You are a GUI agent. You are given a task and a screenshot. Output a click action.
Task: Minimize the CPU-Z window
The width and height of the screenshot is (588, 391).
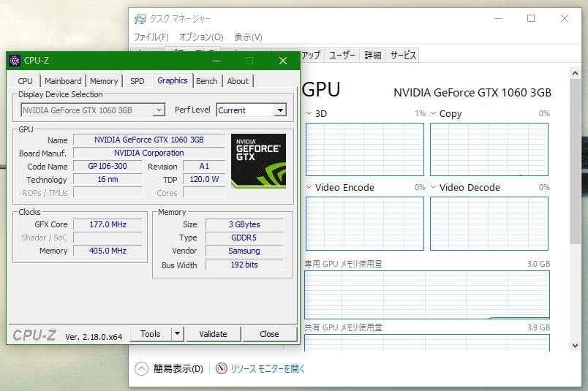[216, 61]
